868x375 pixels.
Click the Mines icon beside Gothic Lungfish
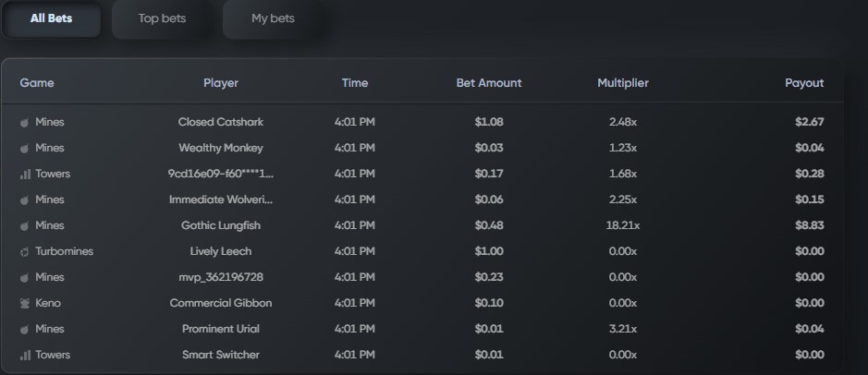point(24,225)
